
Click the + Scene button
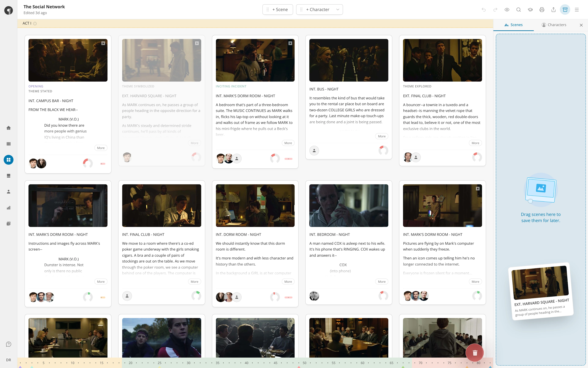point(278,10)
